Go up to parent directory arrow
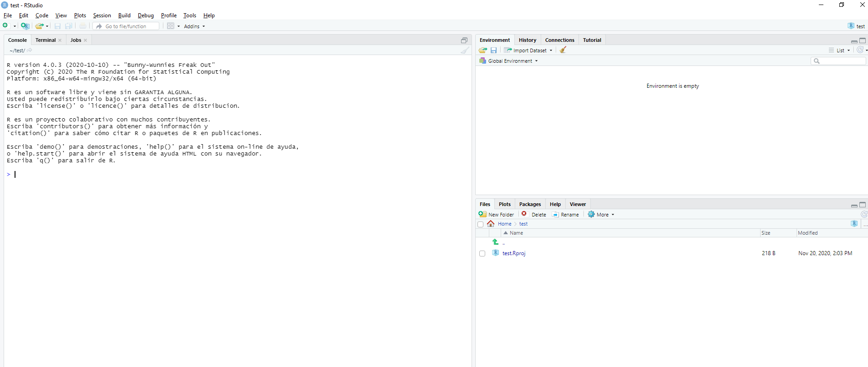868x367 pixels. click(496, 242)
